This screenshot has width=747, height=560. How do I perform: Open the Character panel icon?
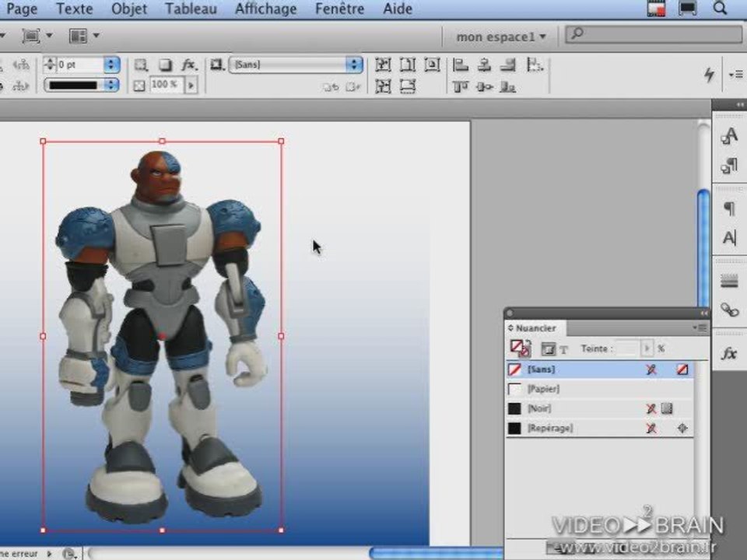coord(729,238)
